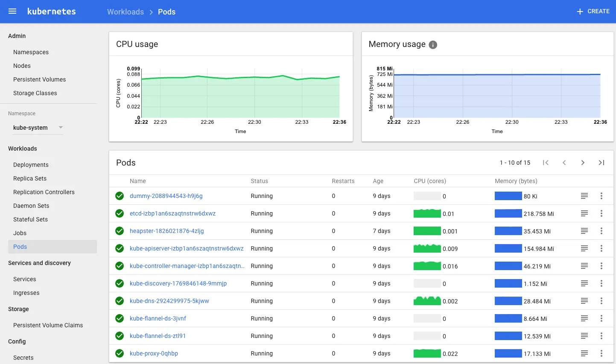
Task: Open Persistent Volume Claims page
Action: coord(48,325)
